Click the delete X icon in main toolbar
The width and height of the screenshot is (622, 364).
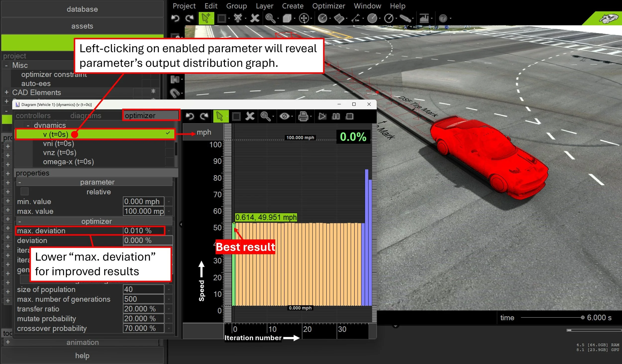255,18
